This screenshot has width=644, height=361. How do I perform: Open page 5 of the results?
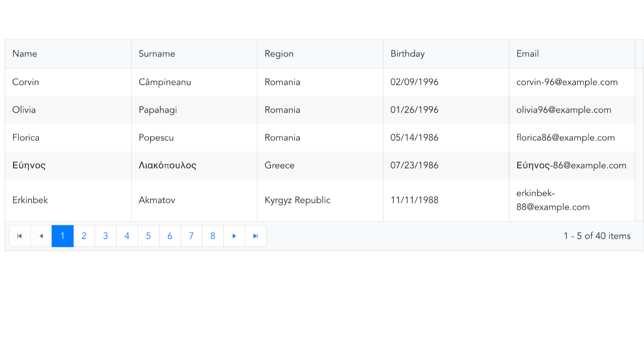[148, 236]
